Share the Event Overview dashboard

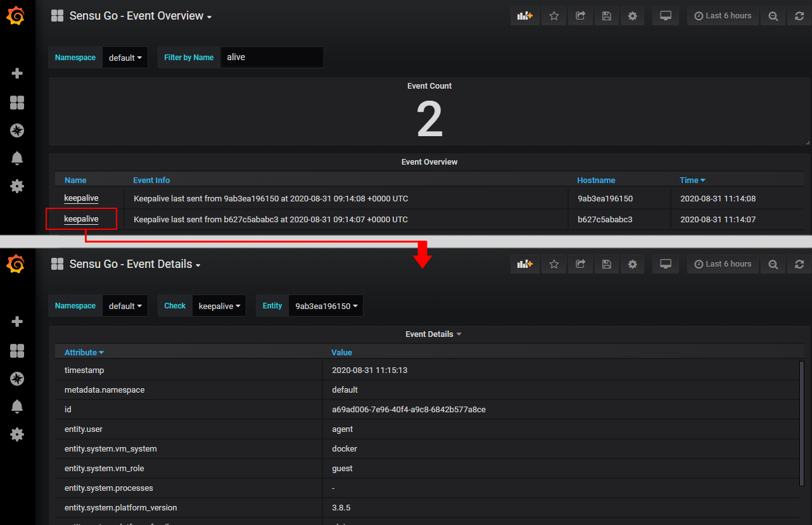pyautogui.click(x=580, y=16)
